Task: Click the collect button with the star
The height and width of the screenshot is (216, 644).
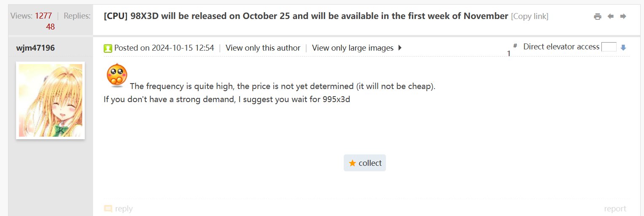Action: click(365, 163)
